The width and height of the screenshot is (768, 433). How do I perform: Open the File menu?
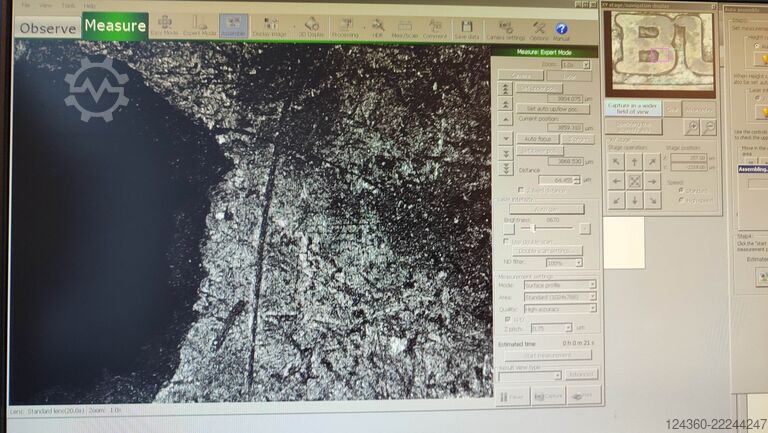pos(25,5)
